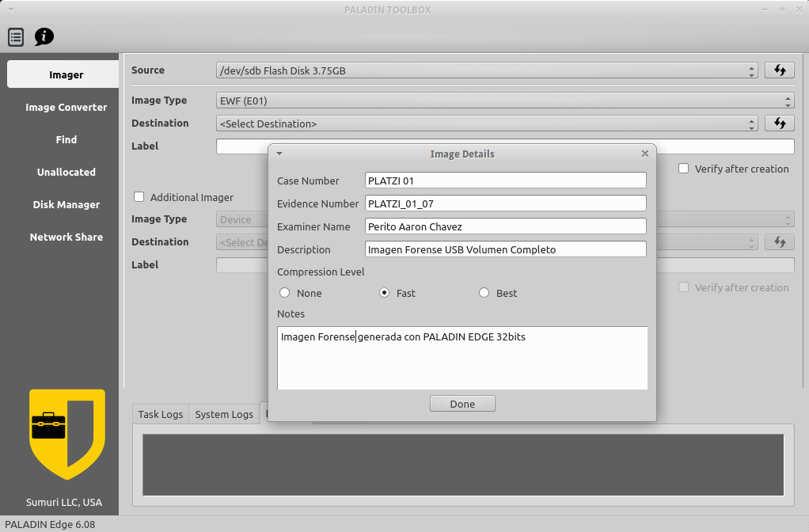The image size is (809, 532).
Task: Open the task list icon in toolbar
Action: point(16,36)
